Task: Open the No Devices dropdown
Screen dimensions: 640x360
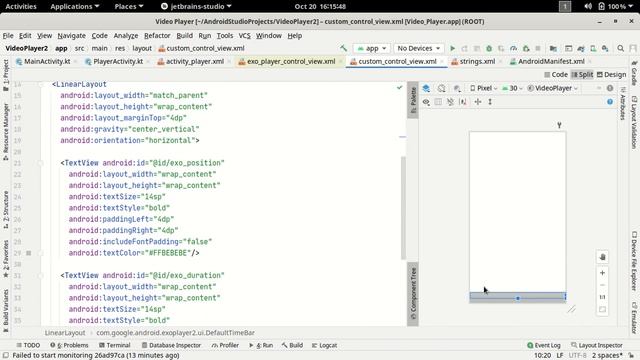Action: click(x=418, y=48)
